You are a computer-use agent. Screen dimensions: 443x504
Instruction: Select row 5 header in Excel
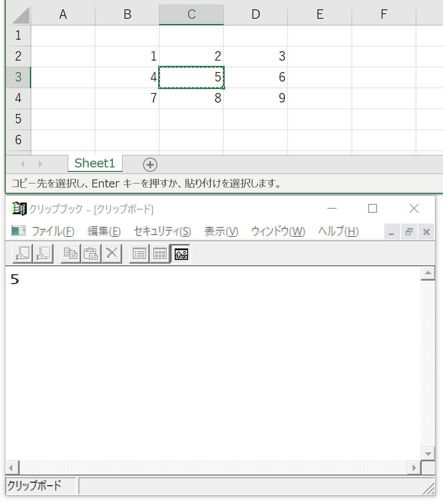point(18,119)
